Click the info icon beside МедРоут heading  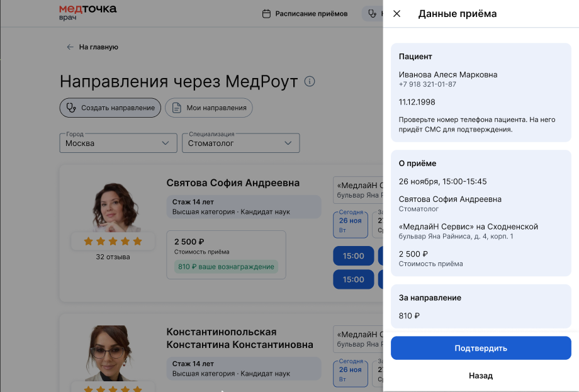coord(309,82)
